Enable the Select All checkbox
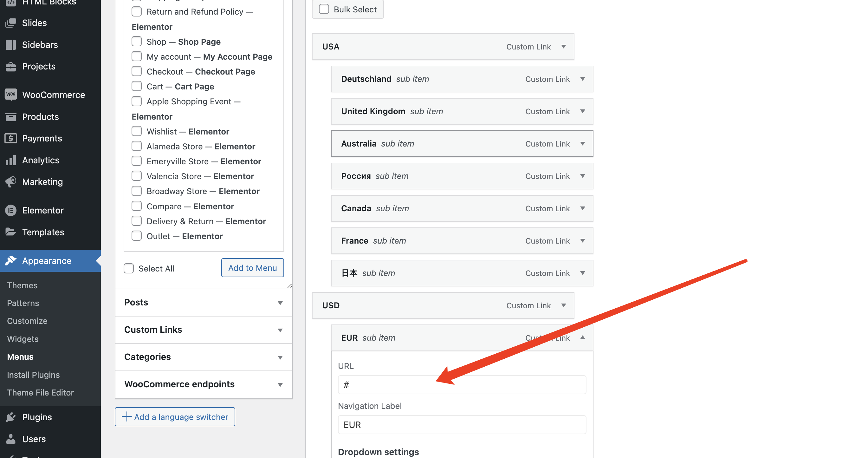The image size is (868, 458). coord(129,268)
